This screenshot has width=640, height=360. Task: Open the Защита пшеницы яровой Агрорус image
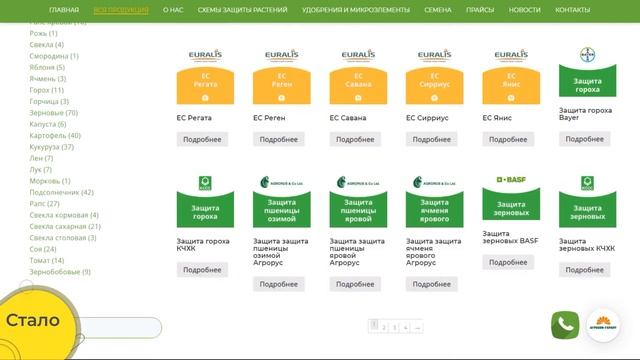358,201
